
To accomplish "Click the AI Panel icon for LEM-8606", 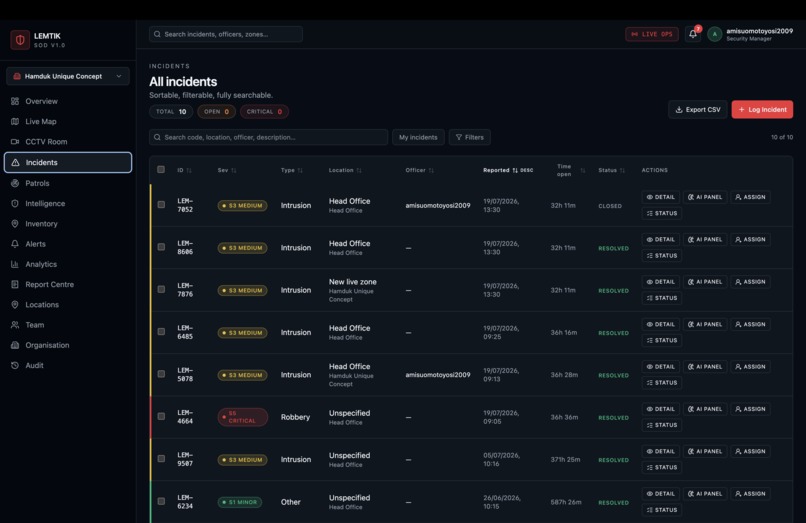I will point(691,240).
